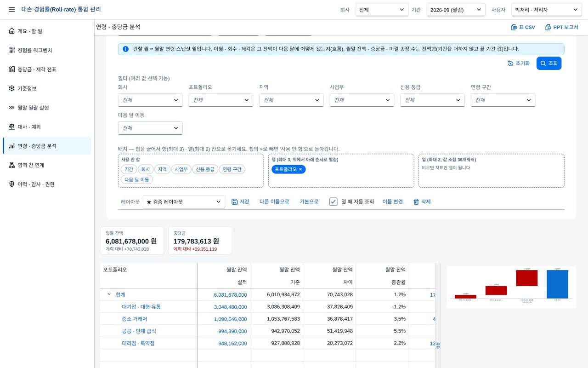Open 개요 · 할 일 in the sidebar
Screen dimensions: 588x368
click(47, 31)
